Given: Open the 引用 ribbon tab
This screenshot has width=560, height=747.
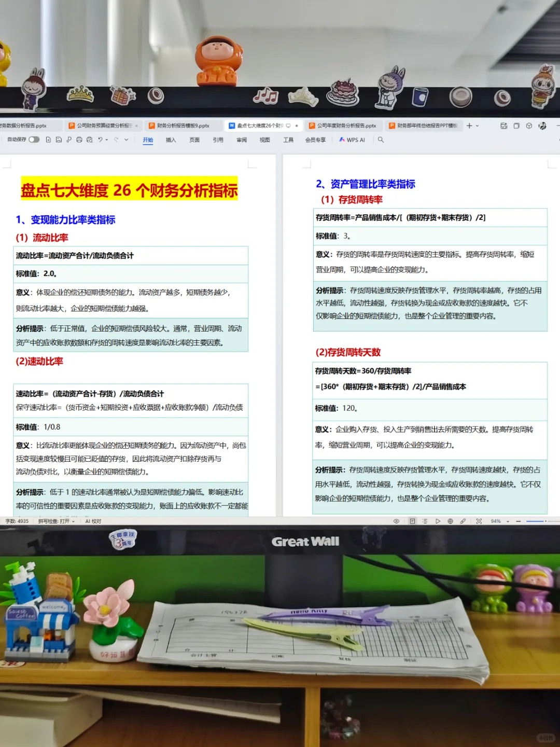Looking at the screenshot, I should click(x=218, y=140).
